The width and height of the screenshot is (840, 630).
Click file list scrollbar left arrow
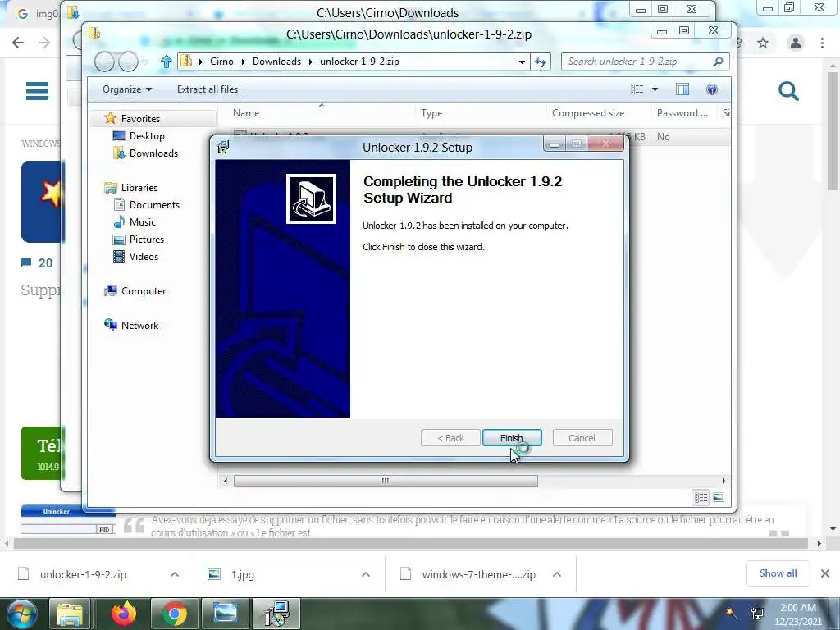point(226,481)
